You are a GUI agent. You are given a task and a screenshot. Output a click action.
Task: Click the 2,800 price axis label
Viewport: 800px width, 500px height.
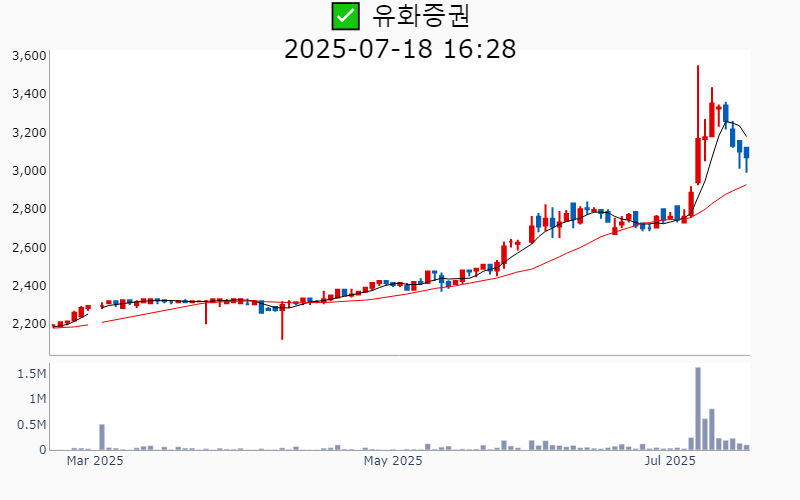(x=29, y=209)
